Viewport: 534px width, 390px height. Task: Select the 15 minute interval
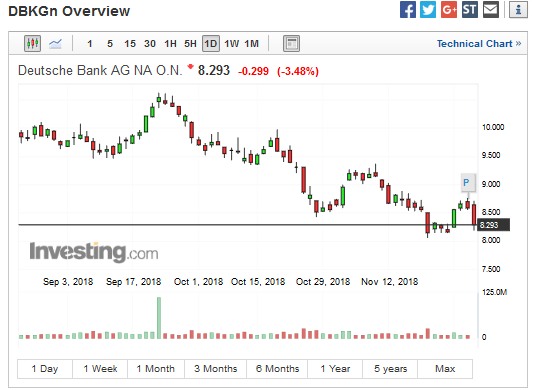pos(130,44)
